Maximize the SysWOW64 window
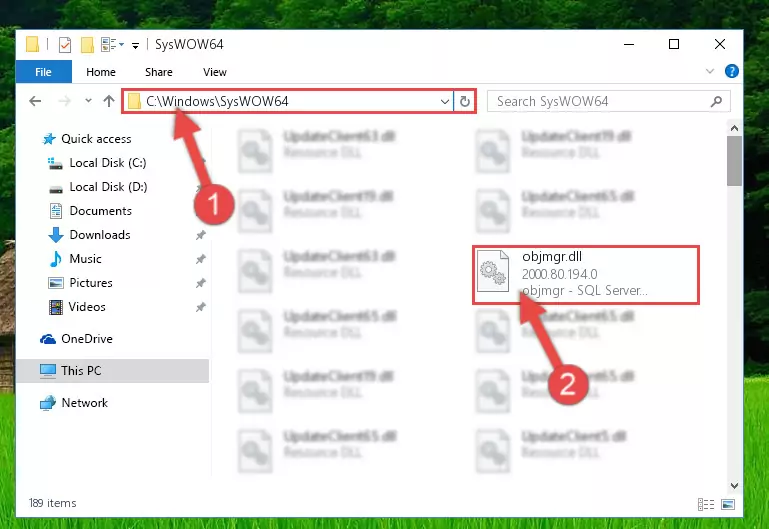This screenshot has width=769, height=529. click(674, 44)
